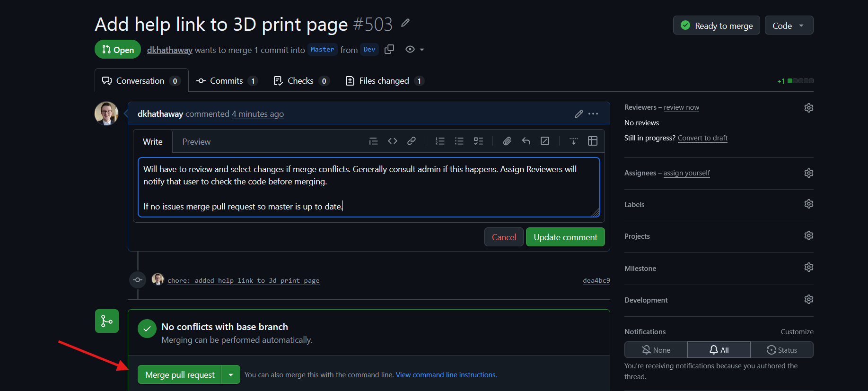Image resolution: width=868 pixels, height=391 pixels.
Task: Open the comment three-dot options menu
Action: [593, 114]
